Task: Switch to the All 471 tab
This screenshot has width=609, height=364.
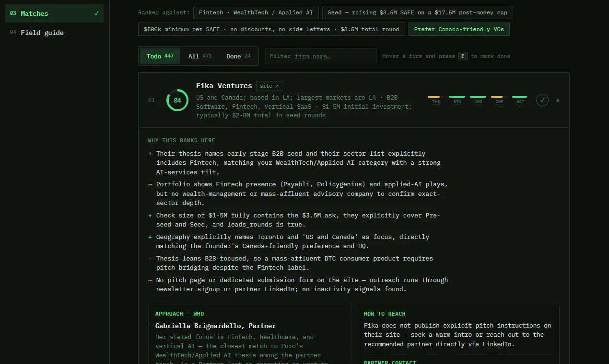Action: pyautogui.click(x=200, y=56)
